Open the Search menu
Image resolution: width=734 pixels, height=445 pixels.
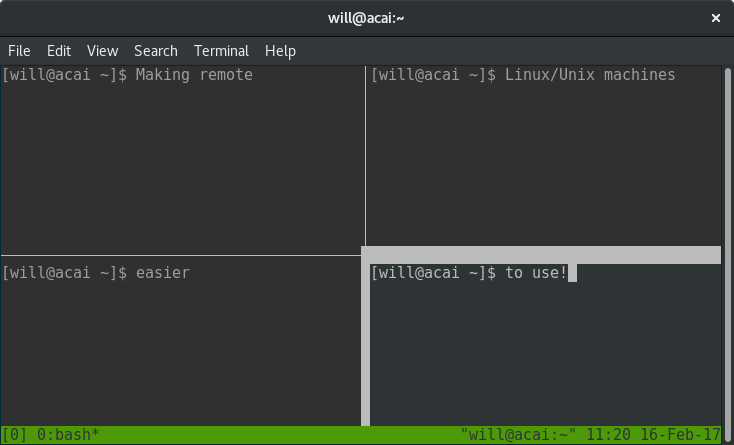pos(156,51)
